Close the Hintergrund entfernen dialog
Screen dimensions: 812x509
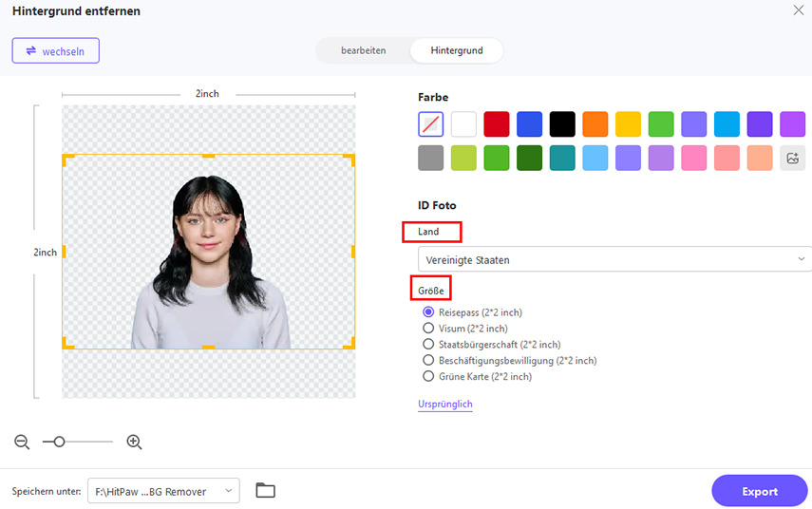(x=798, y=9)
